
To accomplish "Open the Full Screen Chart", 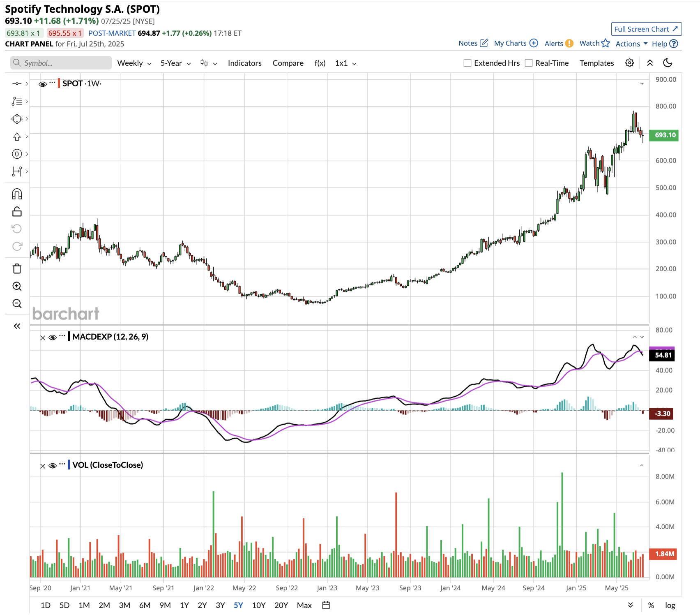I will [646, 29].
